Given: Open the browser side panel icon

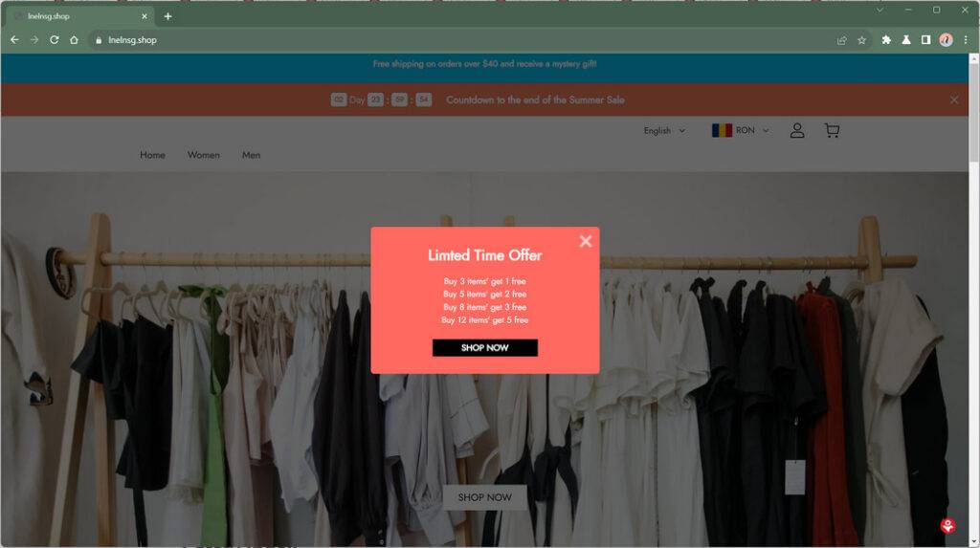Looking at the screenshot, I should pyautogui.click(x=925, y=40).
